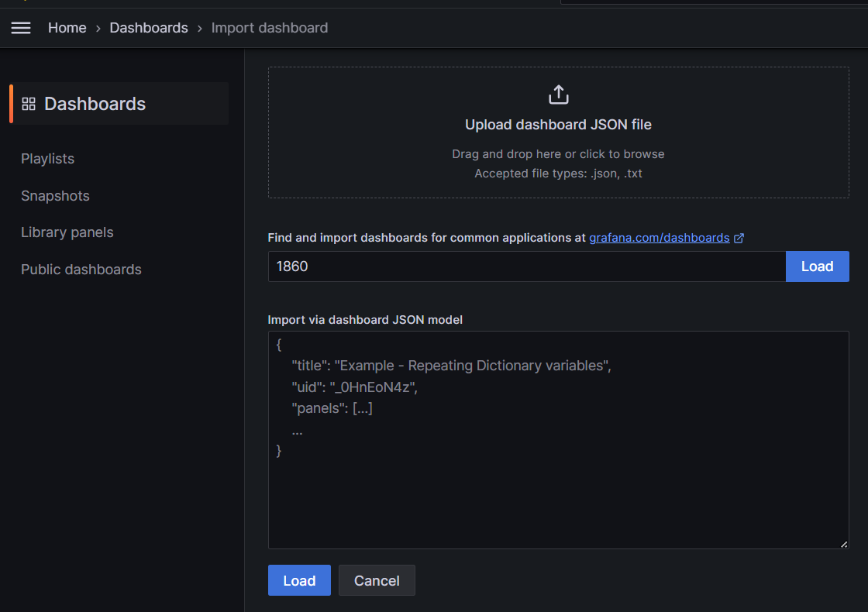Screen dimensions: 868x612
Task: Click the textarea resize handle
Action: (x=844, y=545)
